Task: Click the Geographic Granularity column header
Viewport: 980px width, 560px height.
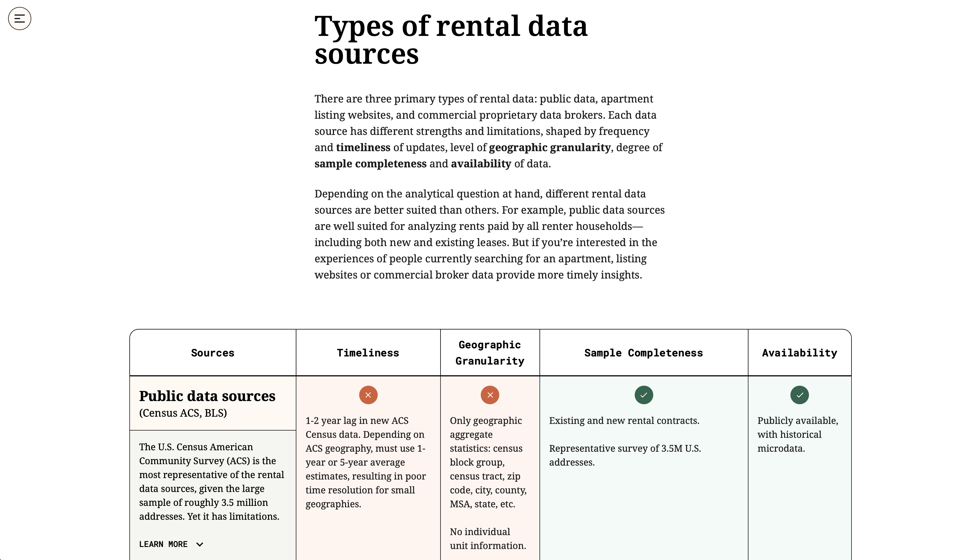Action: pyautogui.click(x=490, y=353)
